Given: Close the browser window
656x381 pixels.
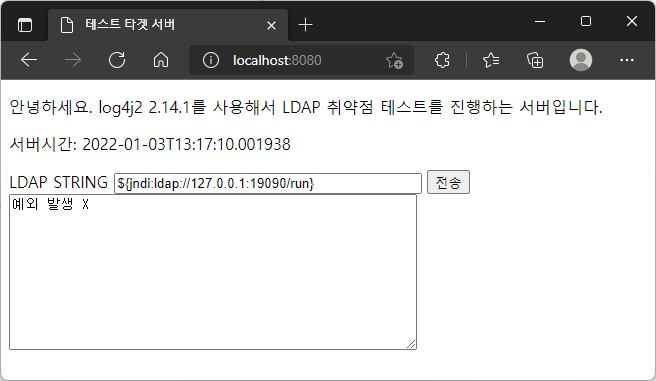Looking at the screenshot, I should (632, 21).
